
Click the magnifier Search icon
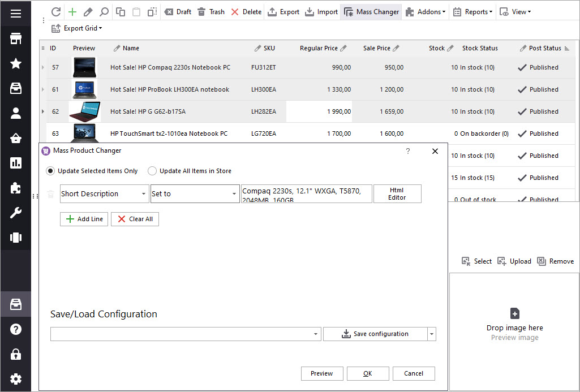pyautogui.click(x=104, y=12)
